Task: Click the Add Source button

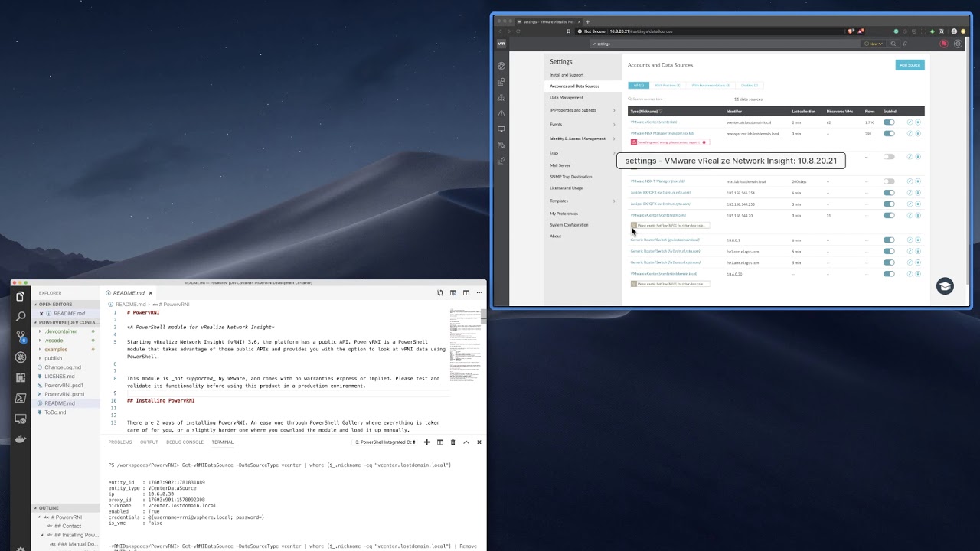Action: click(910, 65)
